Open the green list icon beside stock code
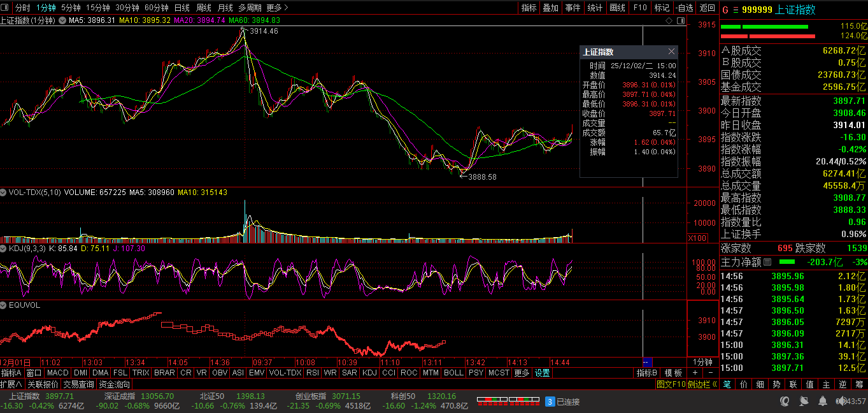Image resolution: width=868 pixels, height=413 pixels. (736, 10)
